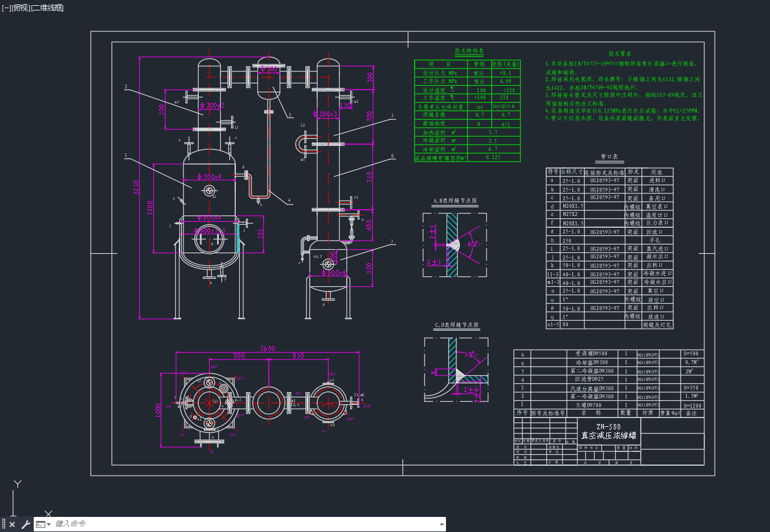This screenshot has width=770, height=532.
Task: Select the 0.7M² remark cell
Action: tap(692, 362)
